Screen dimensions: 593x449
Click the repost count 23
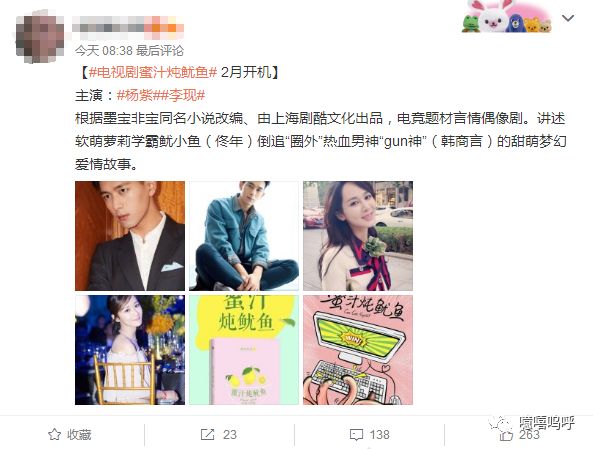230,435
